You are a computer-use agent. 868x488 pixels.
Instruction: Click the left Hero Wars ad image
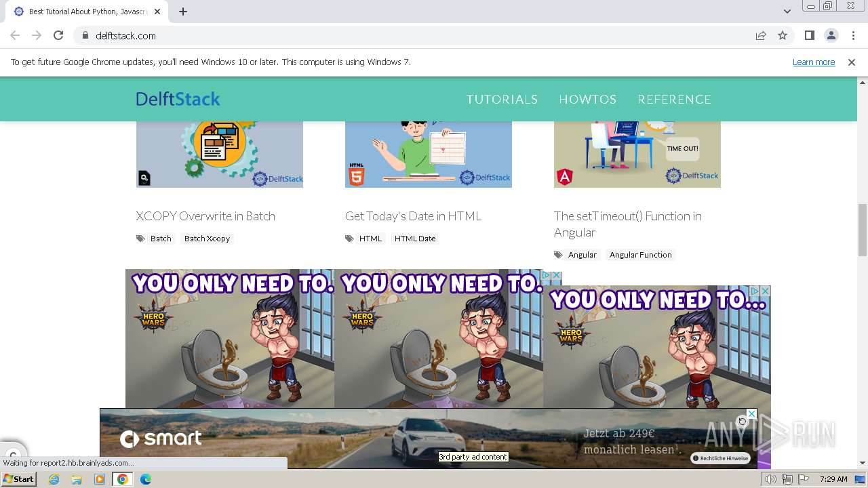230,339
